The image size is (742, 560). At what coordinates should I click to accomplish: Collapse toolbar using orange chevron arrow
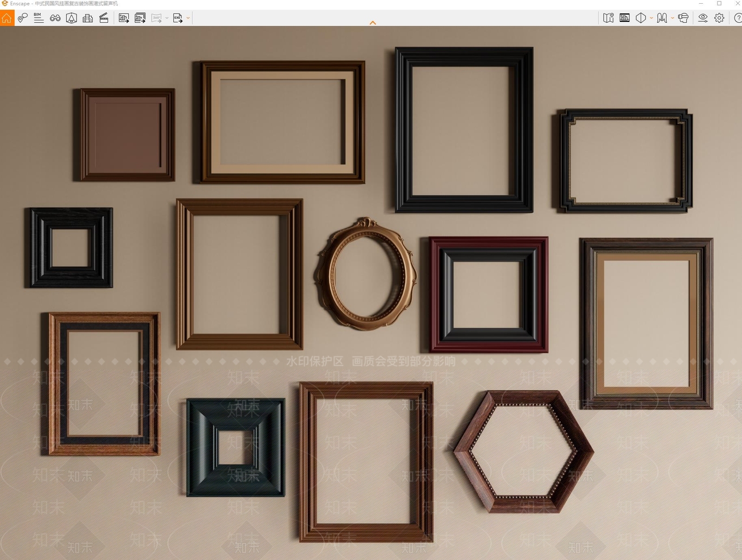coord(373,23)
